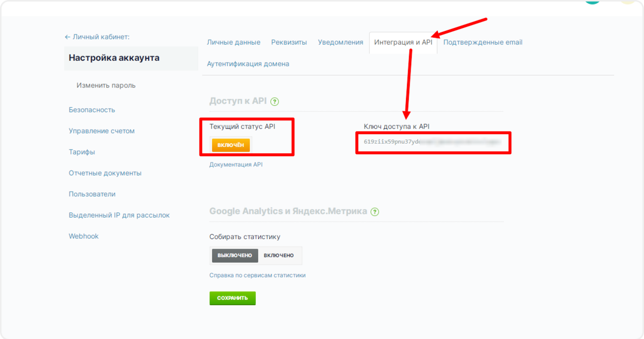
Task: Open Управление счетом in the sidebar
Action: (x=102, y=131)
